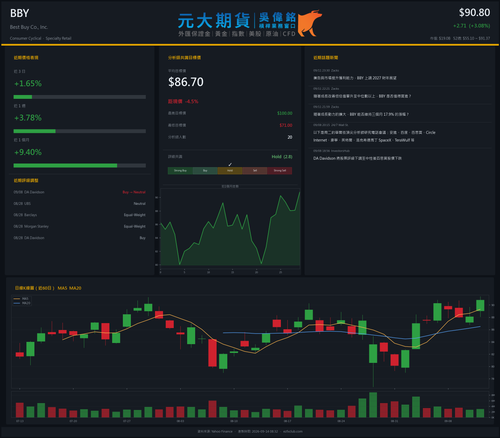Open the news headline mentioning 17.9%
The image size is (500, 438).
coord(361,114)
